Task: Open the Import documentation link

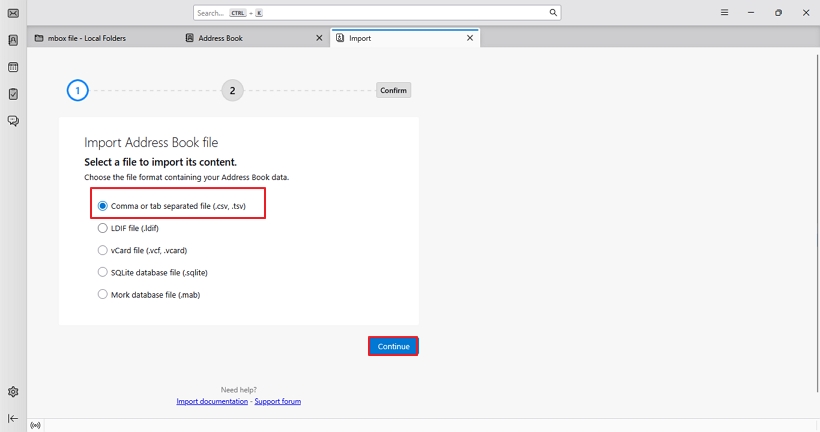Action: click(212, 402)
